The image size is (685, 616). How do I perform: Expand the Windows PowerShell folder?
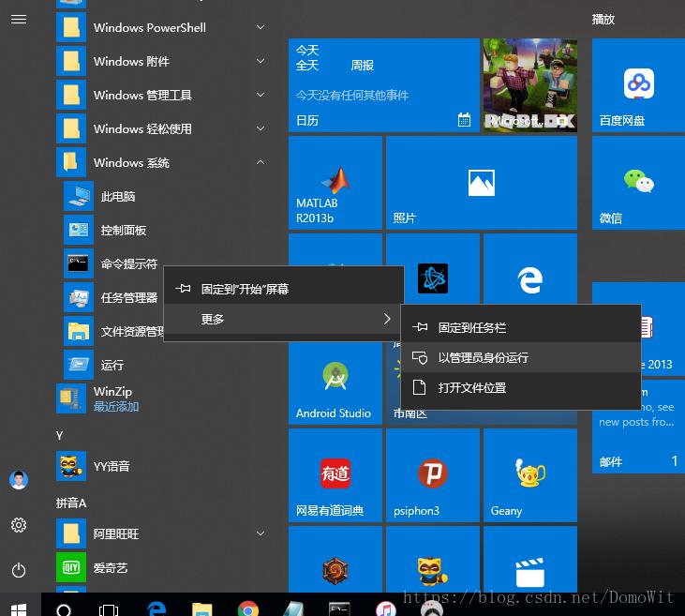point(260,27)
